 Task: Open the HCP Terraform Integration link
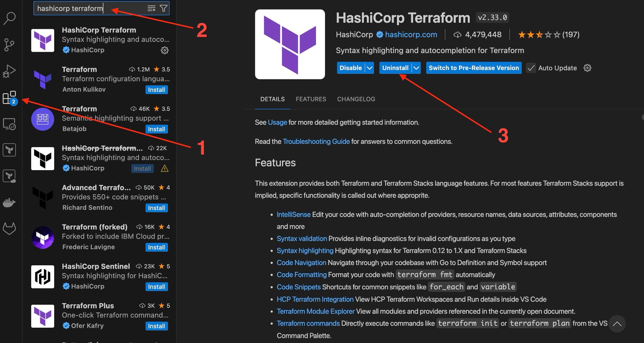pyautogui.click(x=315, y=299)
